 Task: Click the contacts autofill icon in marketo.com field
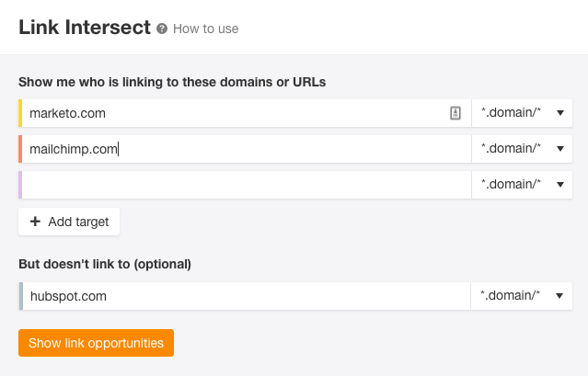pyautogui.click(x=455, y=113)
